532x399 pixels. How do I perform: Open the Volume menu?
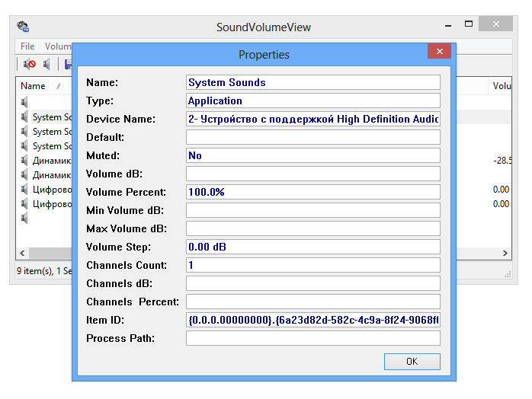(x=58, y=46)
